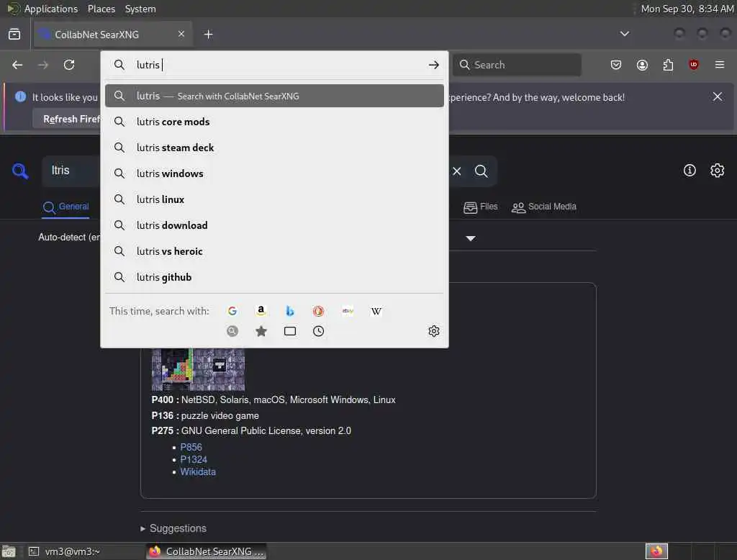Reload the current page
Screen dimensions: 737x560
coord(69,65)
